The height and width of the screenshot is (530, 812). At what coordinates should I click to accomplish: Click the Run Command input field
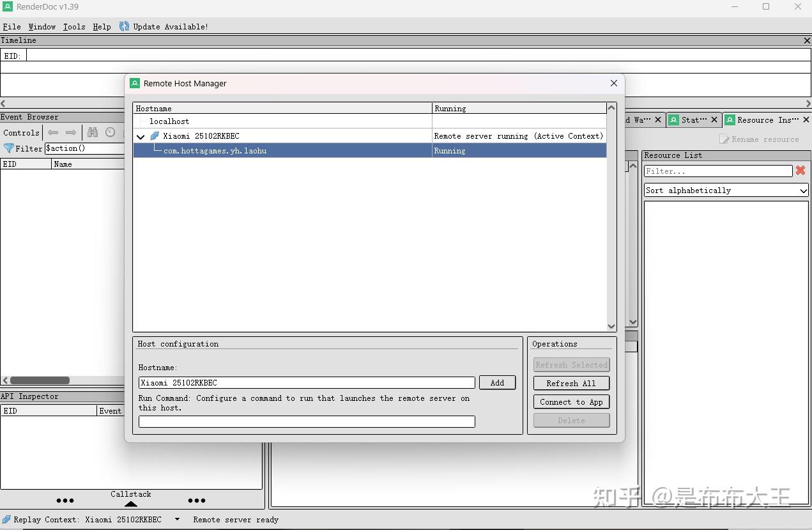[x=307, y=421]
